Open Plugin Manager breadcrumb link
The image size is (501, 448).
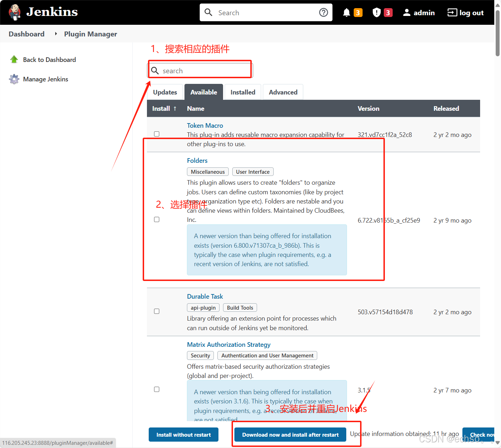point(91,34)
